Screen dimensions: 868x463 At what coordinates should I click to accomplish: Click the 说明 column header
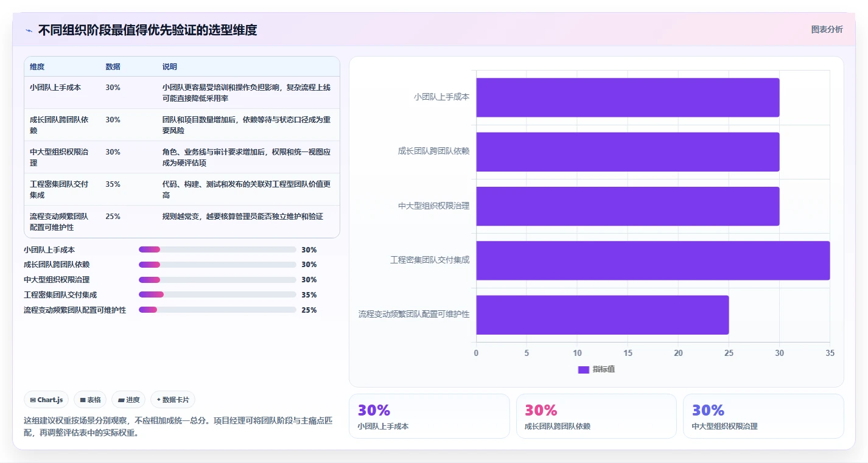point(170,66)
